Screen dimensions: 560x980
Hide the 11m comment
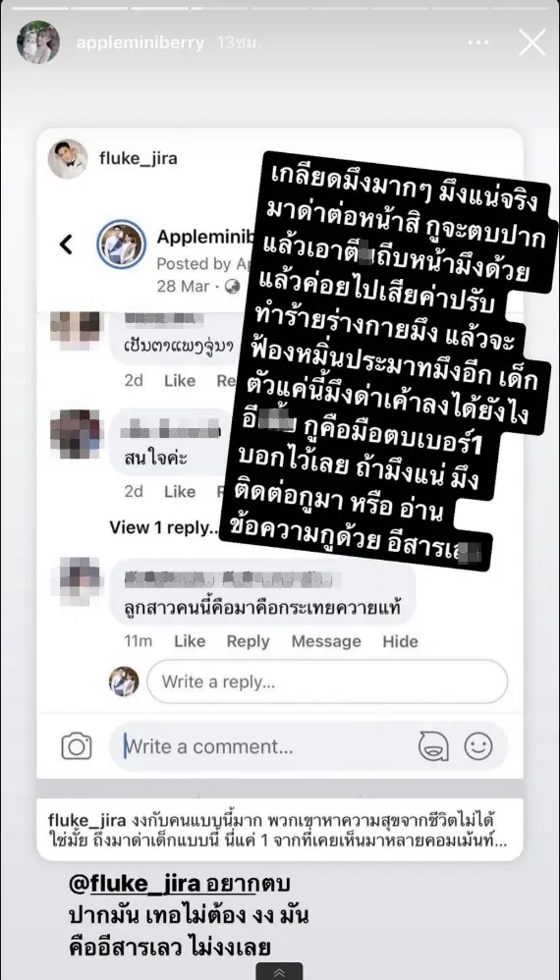[x=400, y=641]
